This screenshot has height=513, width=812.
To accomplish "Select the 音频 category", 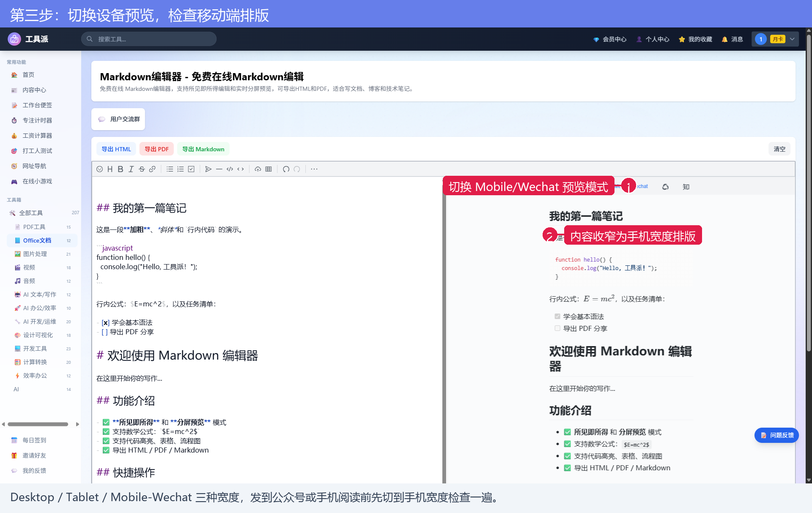I will (42, 281).
